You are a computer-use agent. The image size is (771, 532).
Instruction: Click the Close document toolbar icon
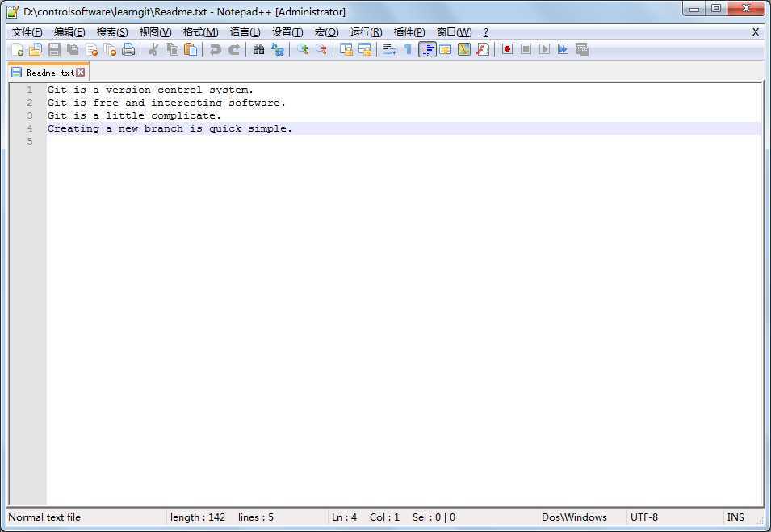pyautogui.click(x=91, y=49)
